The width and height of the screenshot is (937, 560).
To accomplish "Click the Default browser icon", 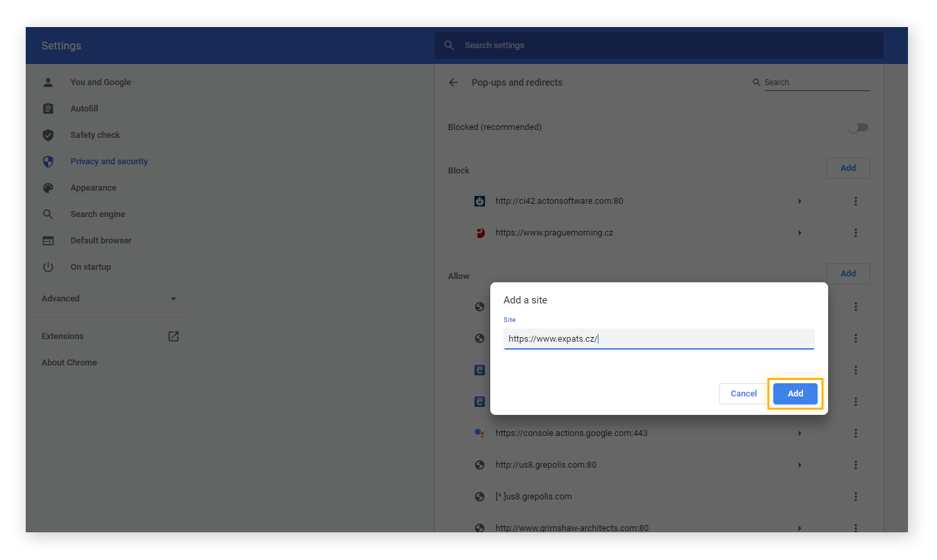I will tap(48, 240).
